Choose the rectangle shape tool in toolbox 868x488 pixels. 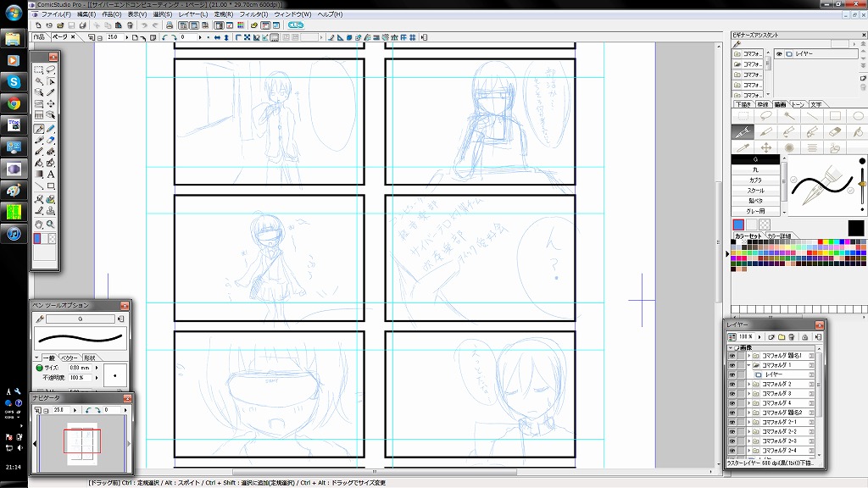(50, 186)
